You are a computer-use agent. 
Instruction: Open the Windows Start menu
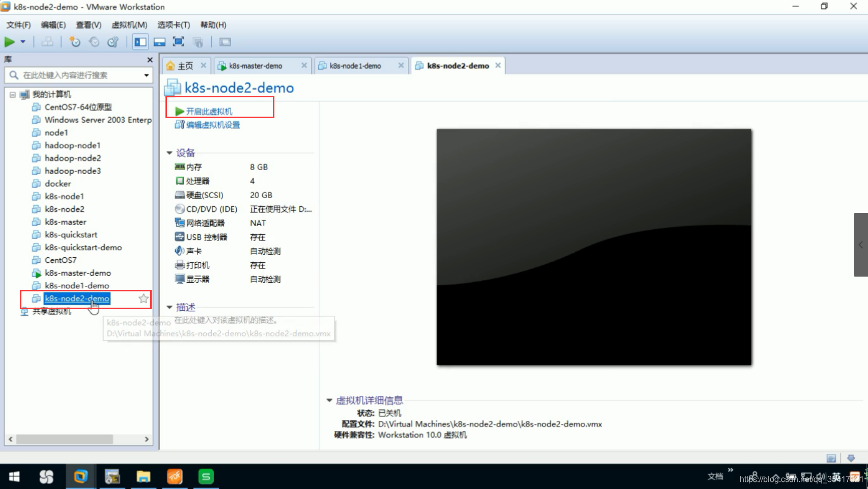(14, 477)
